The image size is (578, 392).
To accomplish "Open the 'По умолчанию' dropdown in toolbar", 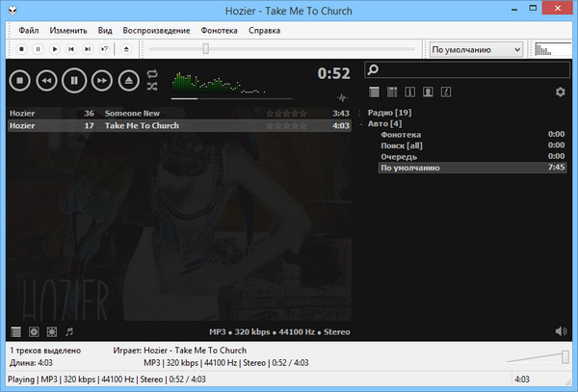I will pos(475,48).
